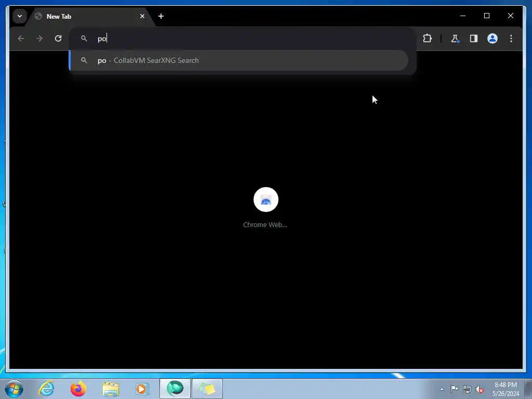Click the Show desktop strip on the taskbar
The image size is (532, 399).
tap(528, 389)
